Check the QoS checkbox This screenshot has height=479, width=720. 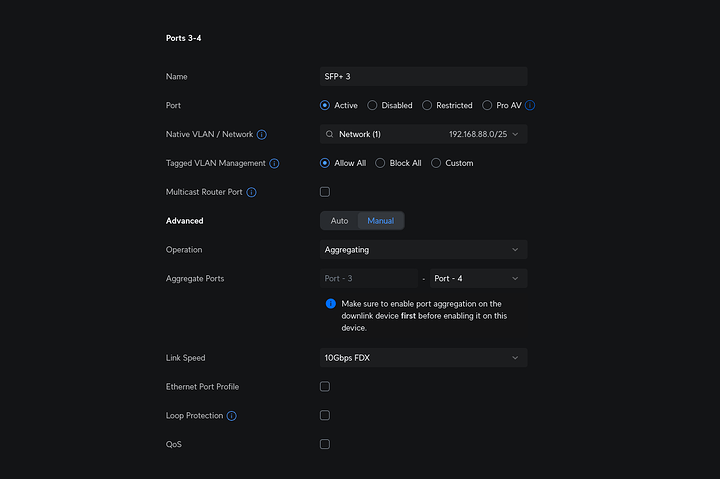(x=324, y=444)
